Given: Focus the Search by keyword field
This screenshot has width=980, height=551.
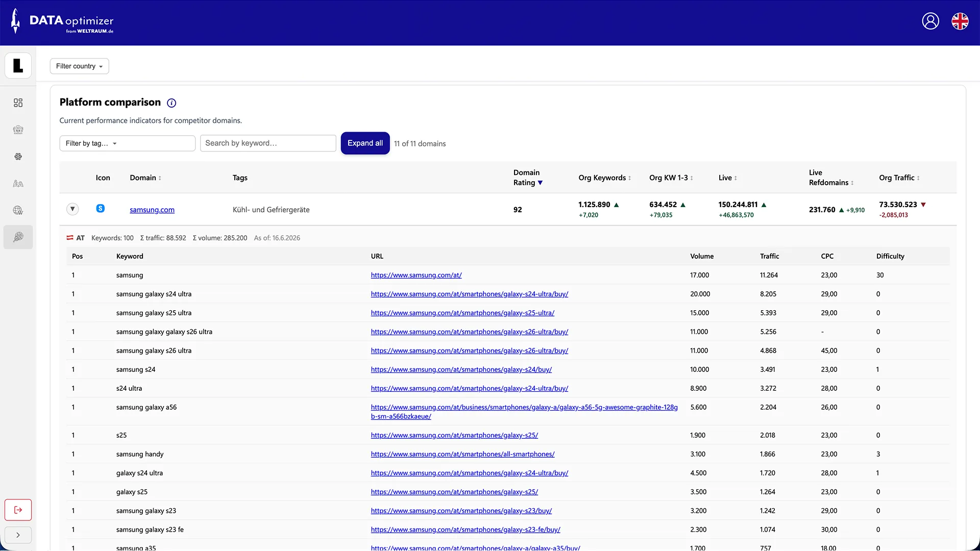Looking at the screenshot, I should point(268,143).
